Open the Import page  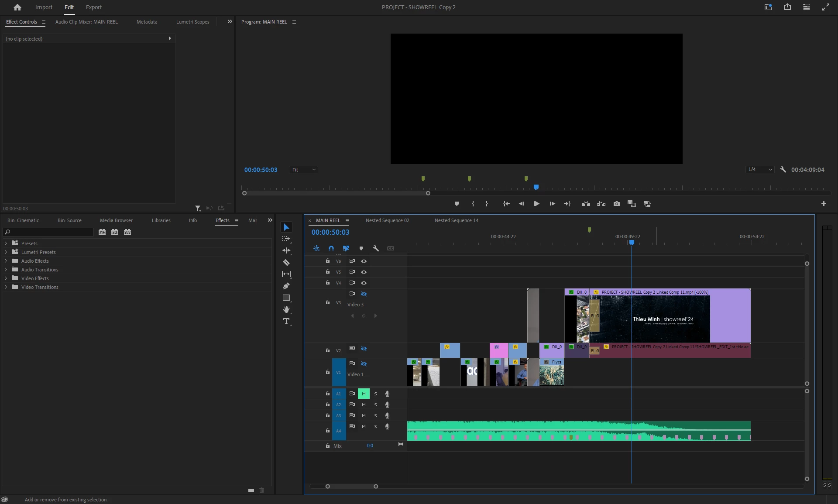44,7
